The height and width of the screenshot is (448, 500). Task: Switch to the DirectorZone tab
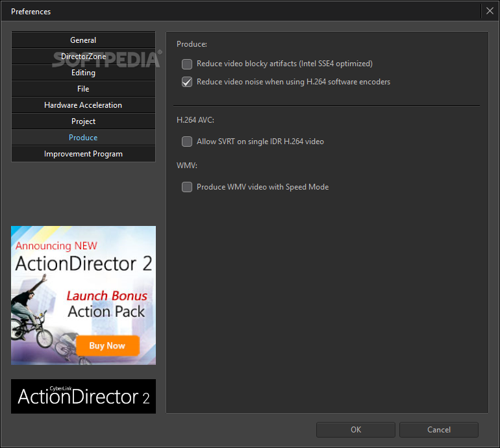point(83,56)
